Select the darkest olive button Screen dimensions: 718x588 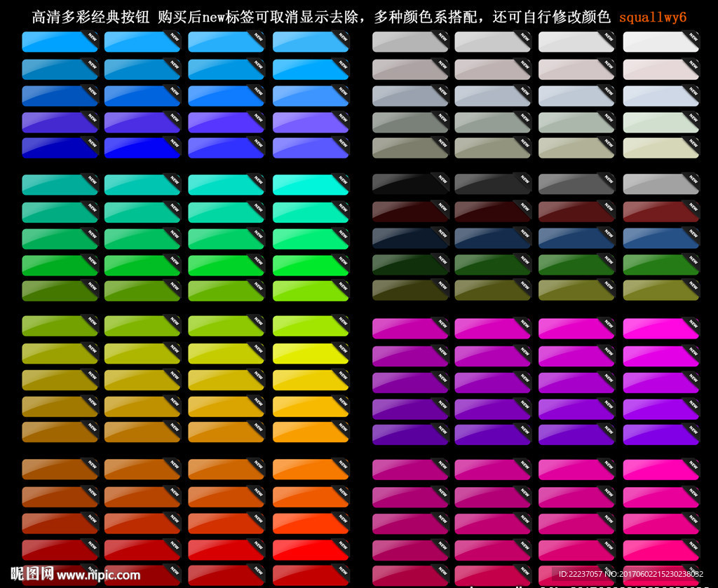coord(410,290)
